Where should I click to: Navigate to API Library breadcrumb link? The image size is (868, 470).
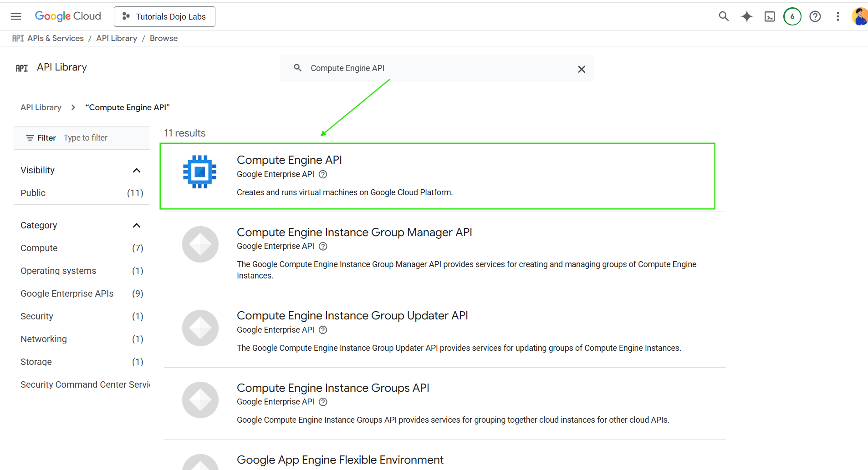(x=117, y=38)
